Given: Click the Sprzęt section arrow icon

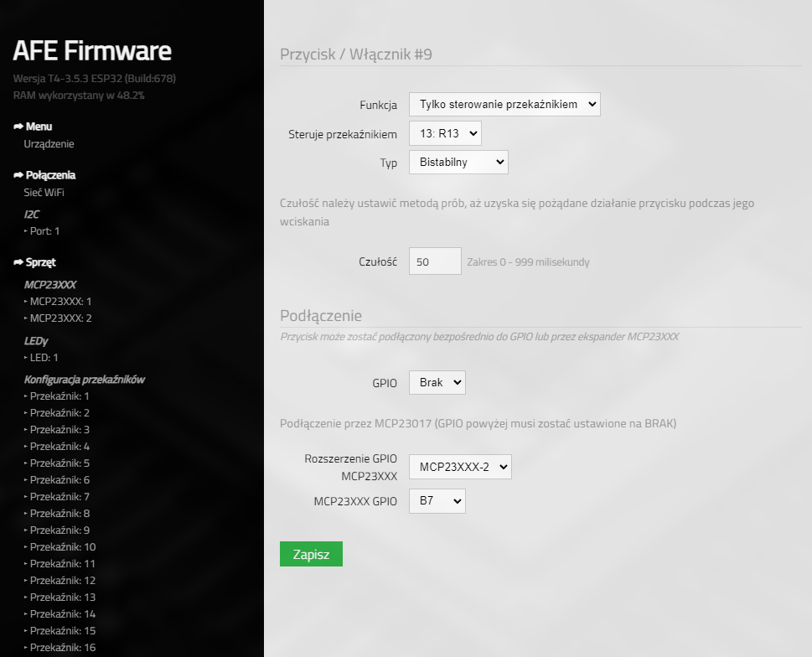Looking at the screenshot, I should pyautogui.click(x=18, y=262).
